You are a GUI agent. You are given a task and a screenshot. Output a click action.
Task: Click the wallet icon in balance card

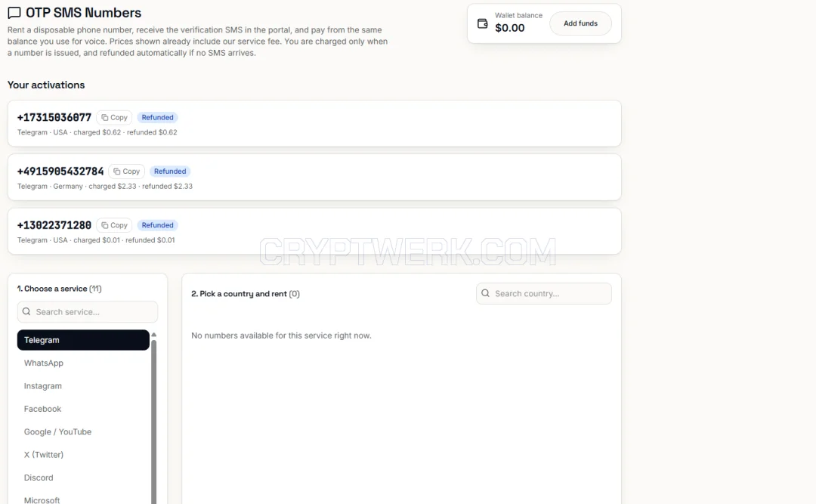482,23
